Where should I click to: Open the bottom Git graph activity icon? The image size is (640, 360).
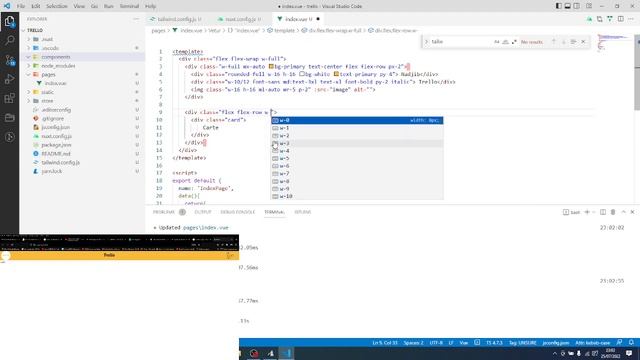pos(9,137)
